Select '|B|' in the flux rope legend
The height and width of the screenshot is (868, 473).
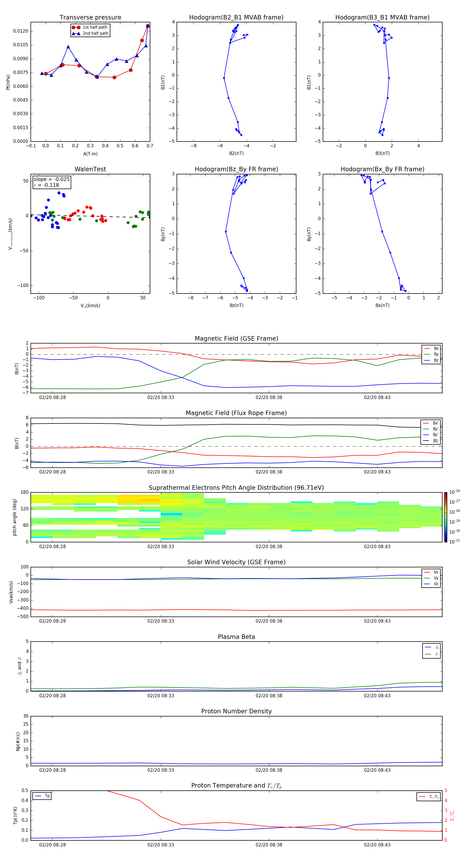pyautogui.click(x=431, y=441)
